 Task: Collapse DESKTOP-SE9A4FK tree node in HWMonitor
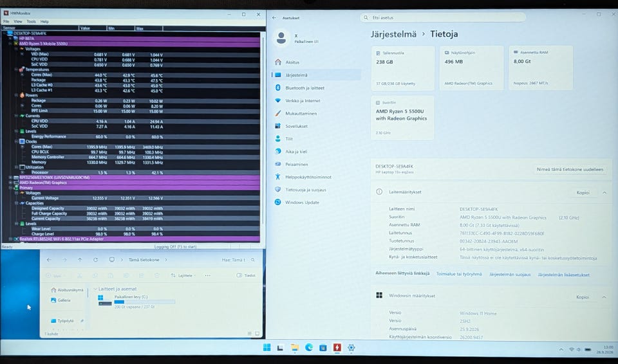tap(5, 33)
